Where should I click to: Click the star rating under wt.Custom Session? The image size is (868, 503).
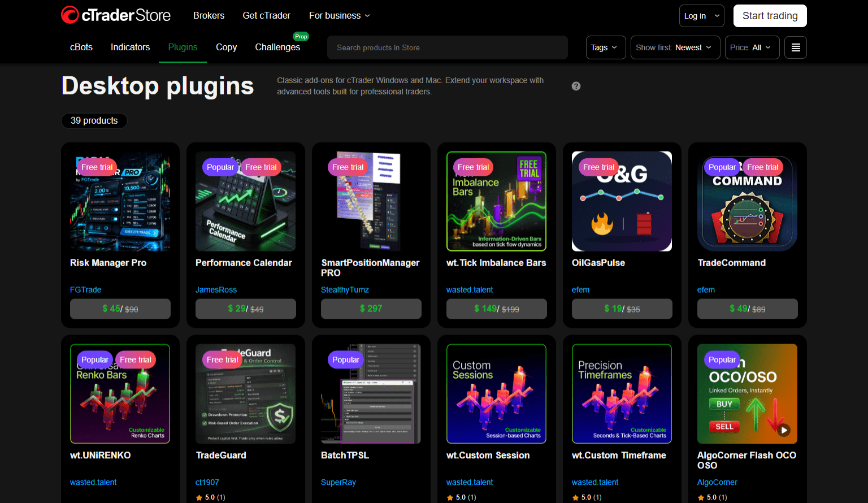click(461, 497)
